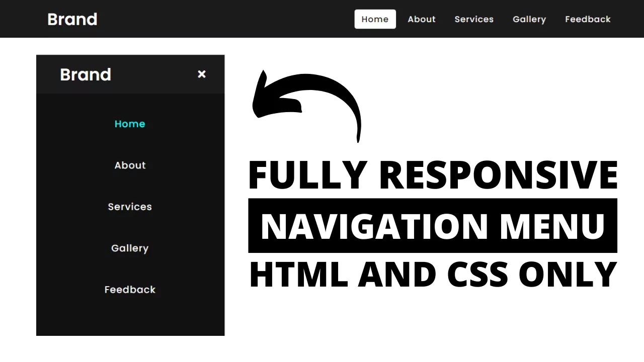Close the sidebar menu with the X icon
The width and height of the screenshot is (644, 362).
click(202, 74)
